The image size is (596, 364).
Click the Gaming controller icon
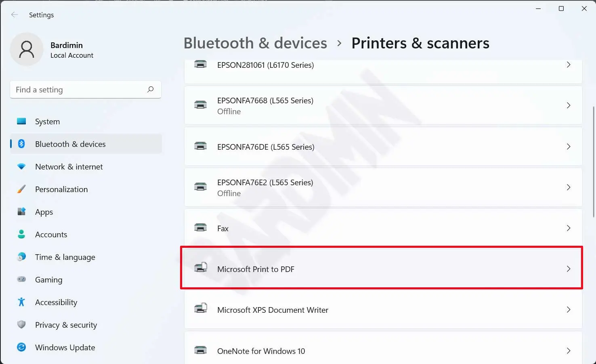(x=21, y=279)
